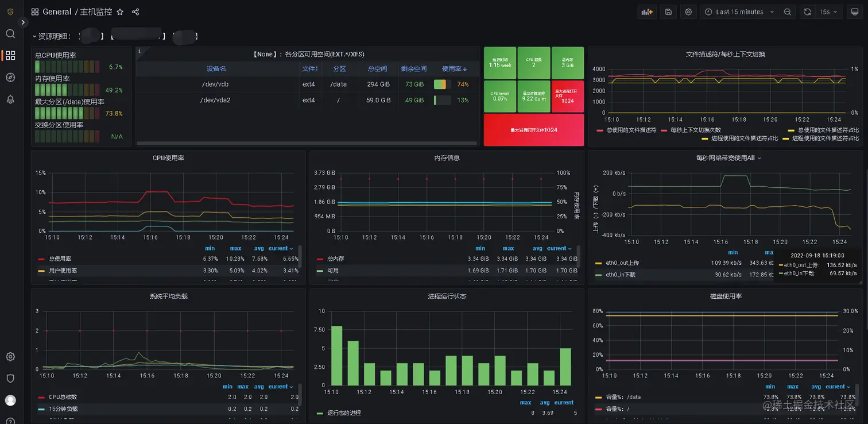Refresh dashboard now
Screen dimensions: 868x424
(x=808, y=11)
